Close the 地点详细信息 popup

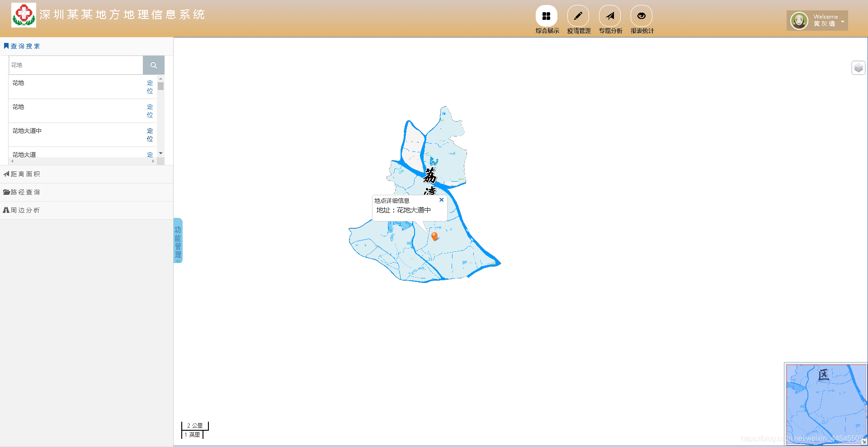click(x=441, y=200)
